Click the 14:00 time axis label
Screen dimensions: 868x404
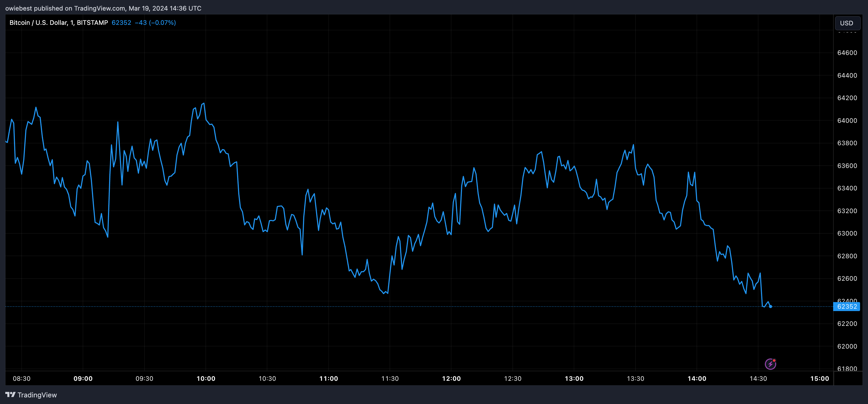pos(697,378)
